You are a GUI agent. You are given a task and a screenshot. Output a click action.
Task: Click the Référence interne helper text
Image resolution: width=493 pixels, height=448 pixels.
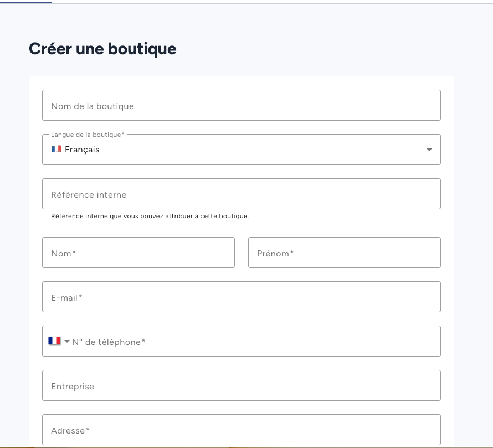click(150, 216)
